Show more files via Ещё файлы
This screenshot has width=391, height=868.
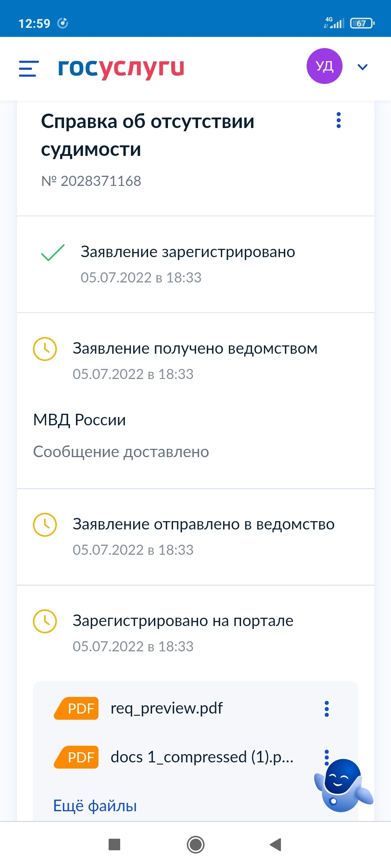(95, 806)
